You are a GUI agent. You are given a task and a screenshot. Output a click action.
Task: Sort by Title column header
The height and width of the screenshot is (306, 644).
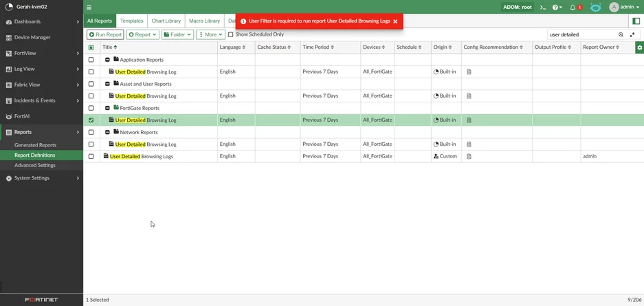click(x=110, y=47)
